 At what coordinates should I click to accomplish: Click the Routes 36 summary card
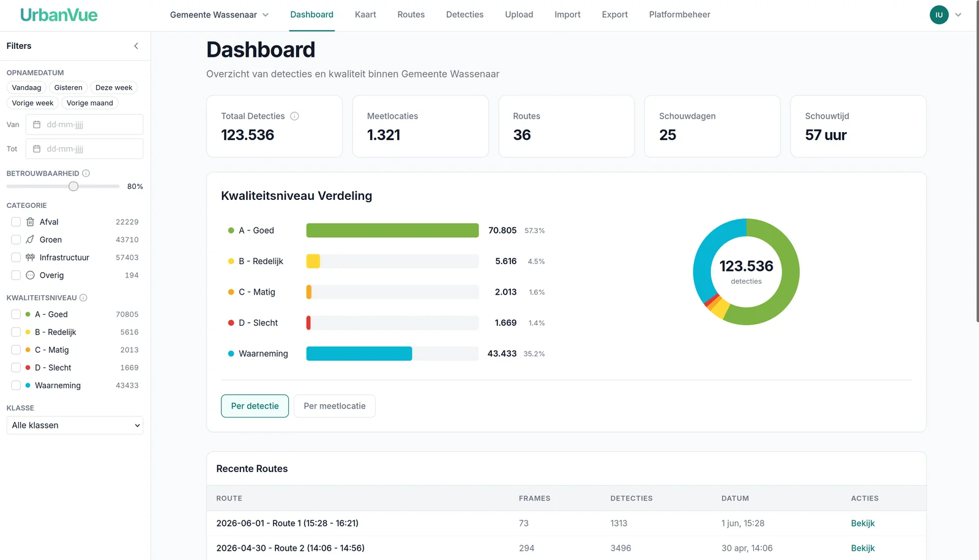click(566, 126)
